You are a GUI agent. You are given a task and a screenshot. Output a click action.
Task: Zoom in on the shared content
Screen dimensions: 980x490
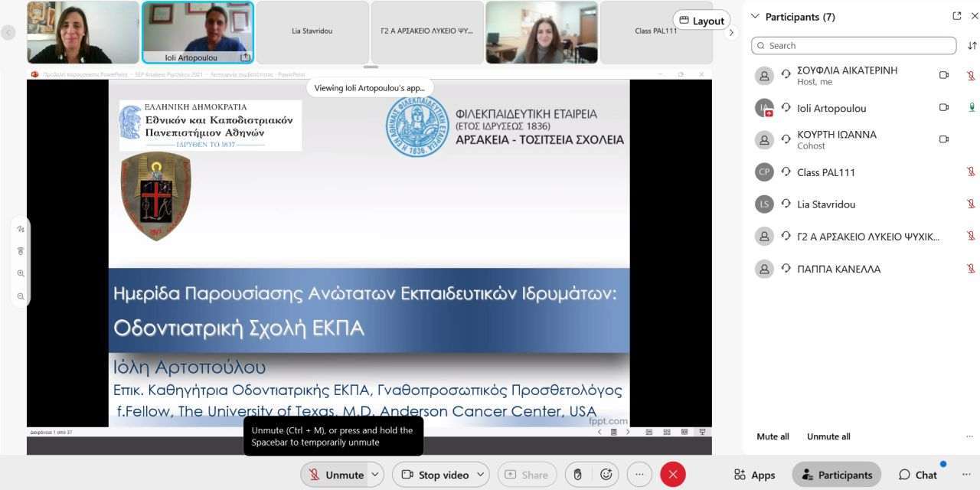pos(21,273)
